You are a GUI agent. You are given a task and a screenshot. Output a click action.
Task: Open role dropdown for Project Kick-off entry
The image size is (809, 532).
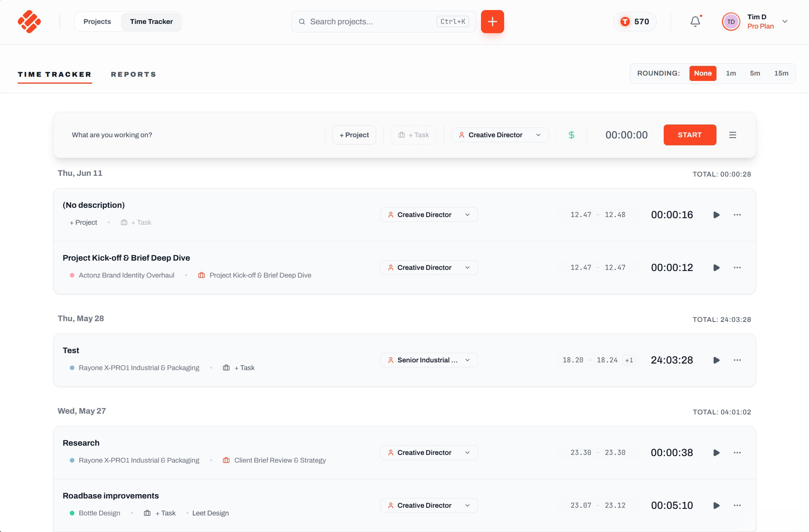[x=429, y=268]
